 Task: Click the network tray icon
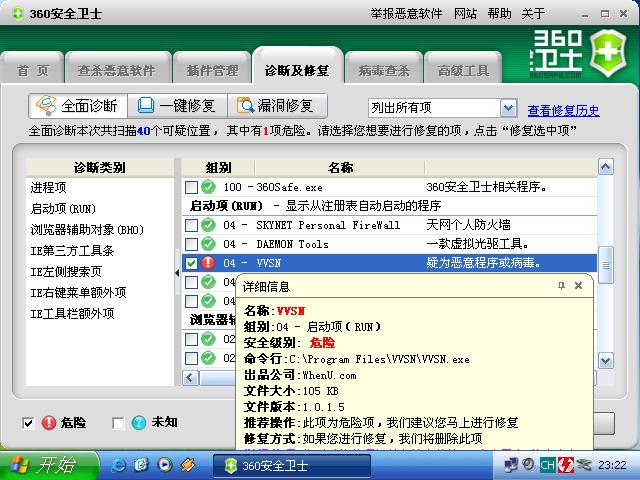pos(511,465)
